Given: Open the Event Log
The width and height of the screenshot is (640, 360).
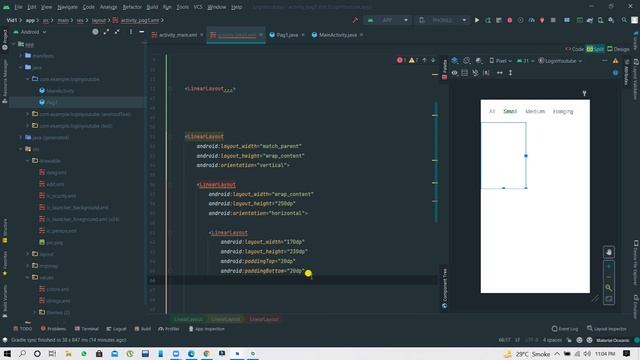Looking at the screenshot, I should [x=565, y=329].
